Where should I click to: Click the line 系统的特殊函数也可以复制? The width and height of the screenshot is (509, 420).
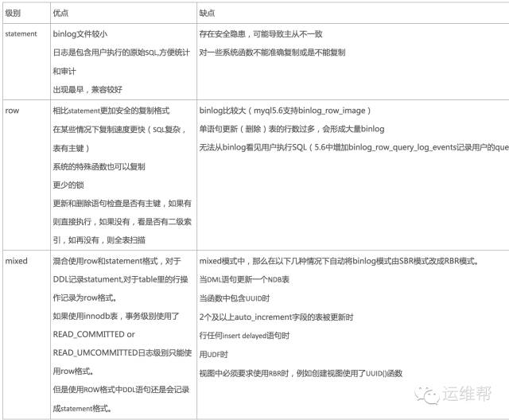99,166
